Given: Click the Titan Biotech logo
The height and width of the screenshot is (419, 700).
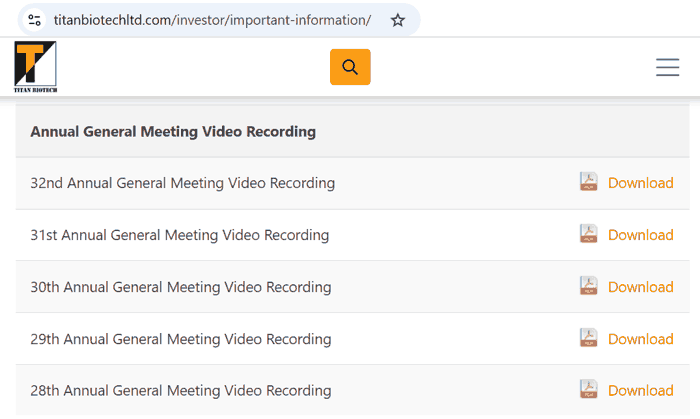Looking at the screenshot, I should (35, 66).
